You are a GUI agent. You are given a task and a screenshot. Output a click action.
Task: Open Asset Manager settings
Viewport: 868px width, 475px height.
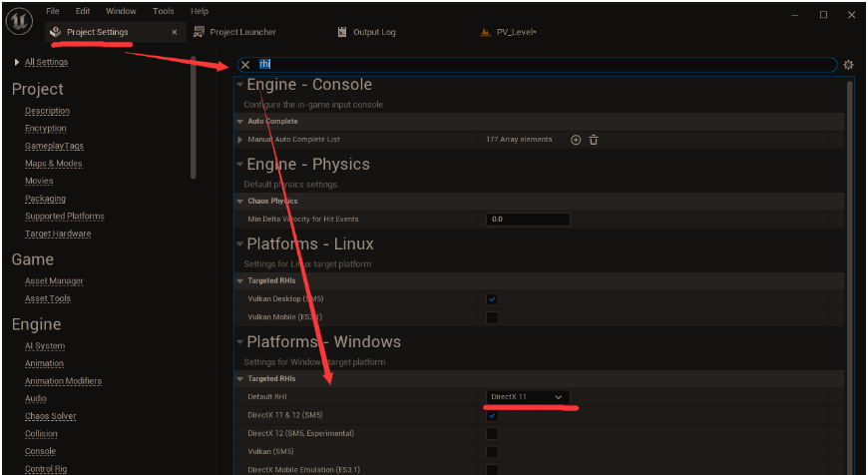(x=54, y=281)
